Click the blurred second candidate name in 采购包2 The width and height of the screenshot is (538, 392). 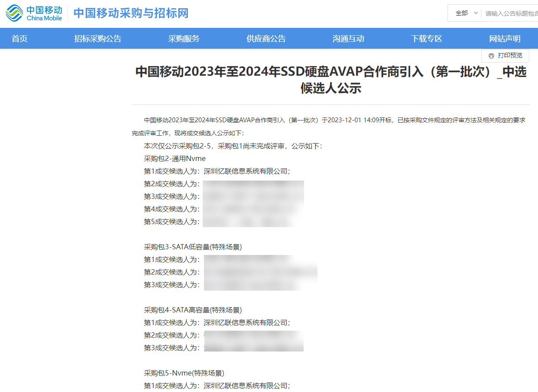tap(253, 184)
